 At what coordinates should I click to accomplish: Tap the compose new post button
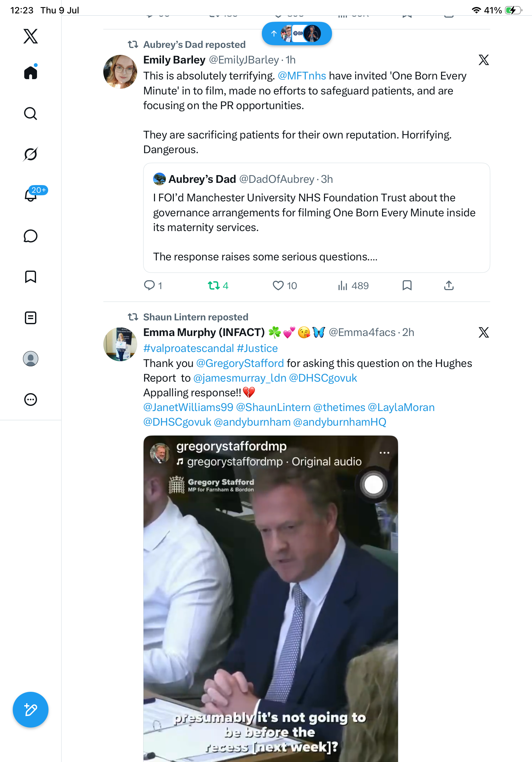coord(31,710)
